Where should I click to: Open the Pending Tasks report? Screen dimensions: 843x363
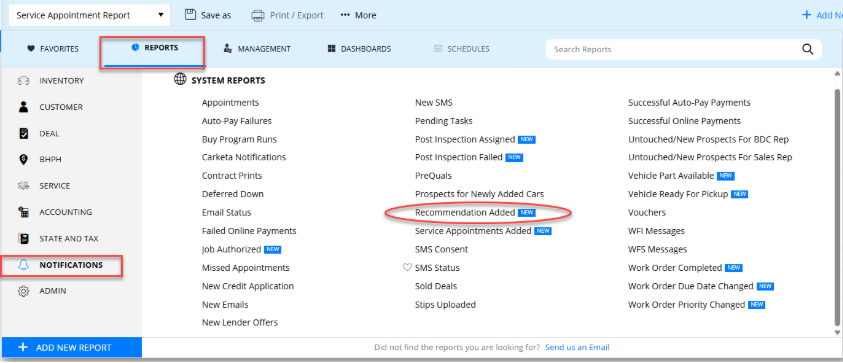tap(444, 121)
